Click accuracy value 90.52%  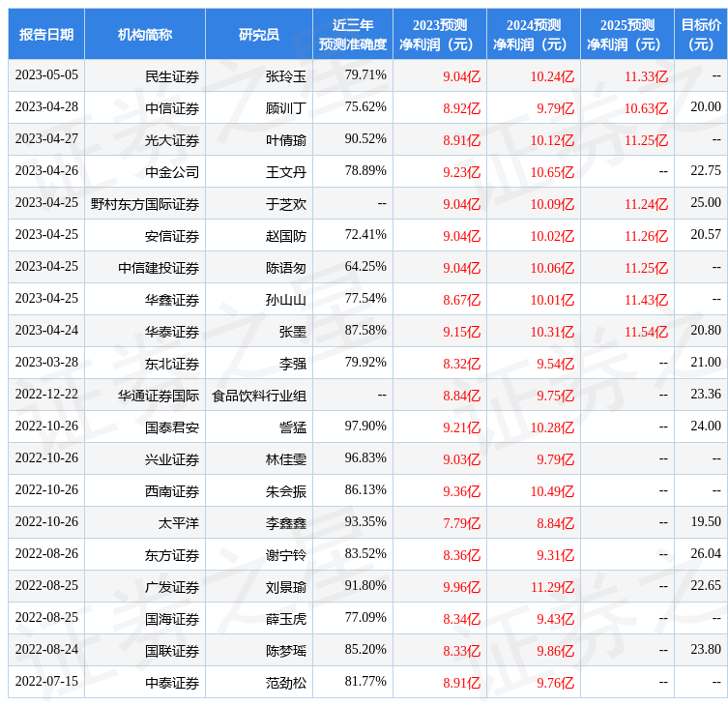point(365,139)
